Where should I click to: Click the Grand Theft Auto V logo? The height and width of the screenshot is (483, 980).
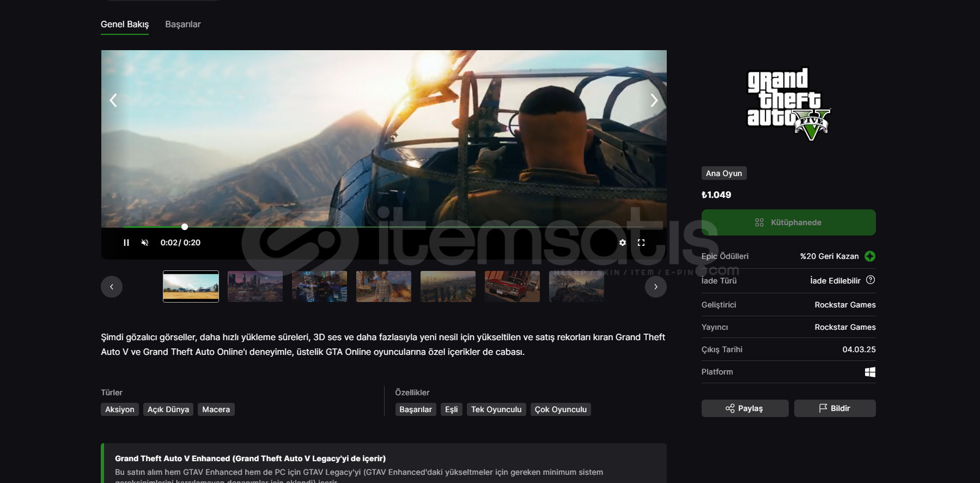(788, 104)
